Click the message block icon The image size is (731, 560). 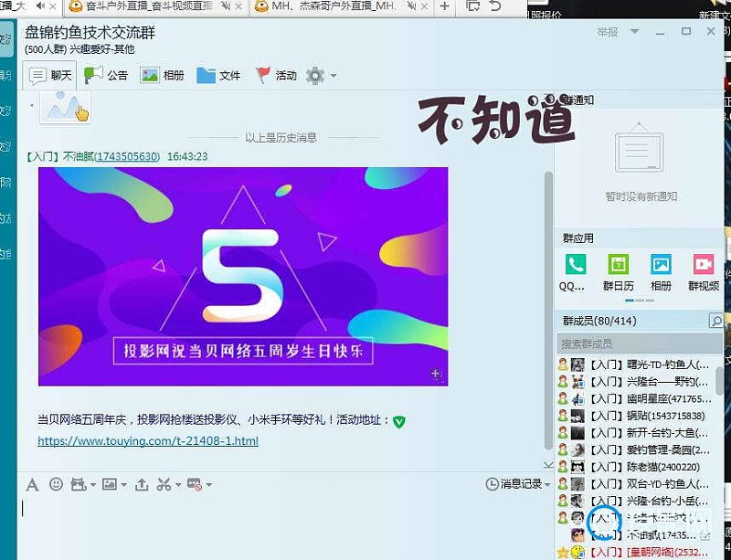pyautogui.click(x=194, y=484)
